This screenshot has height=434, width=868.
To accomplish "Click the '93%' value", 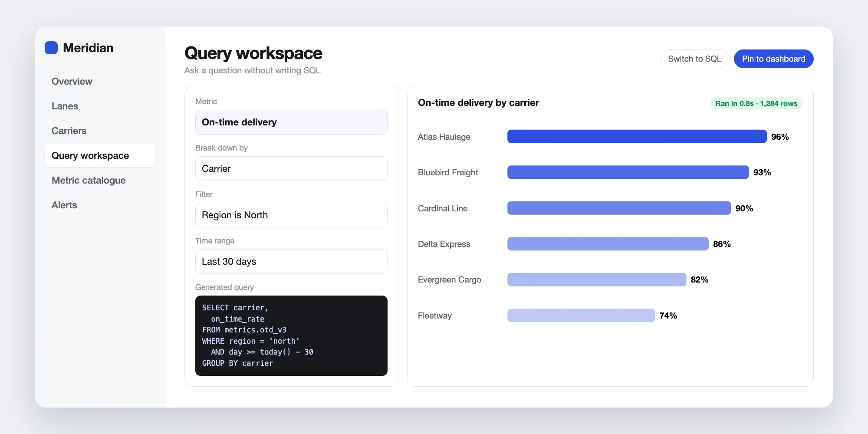I will click(x=762, y=172).
